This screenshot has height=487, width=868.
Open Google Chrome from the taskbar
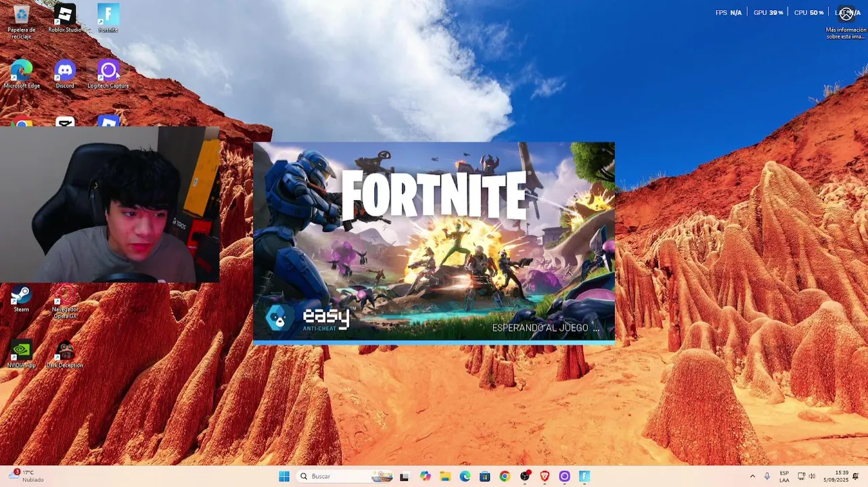point(505,476)
